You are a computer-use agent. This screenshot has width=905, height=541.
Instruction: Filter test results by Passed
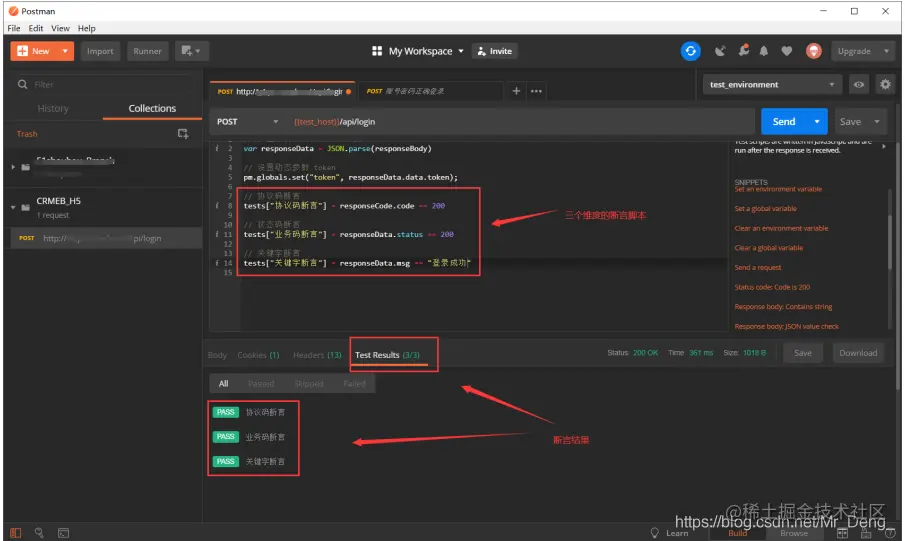[261, 383]
